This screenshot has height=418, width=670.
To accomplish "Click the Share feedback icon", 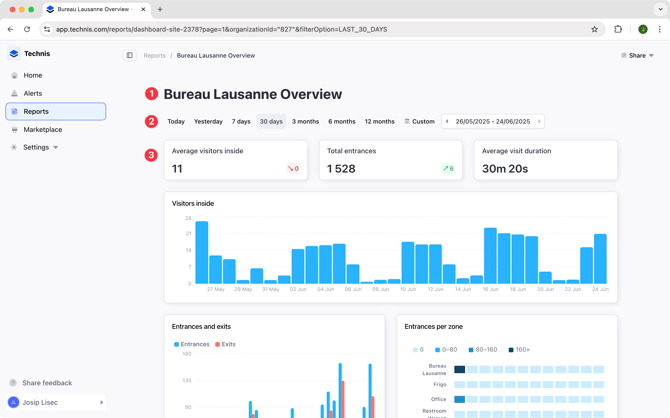I will pyautogui.click(x=14, y=383).
